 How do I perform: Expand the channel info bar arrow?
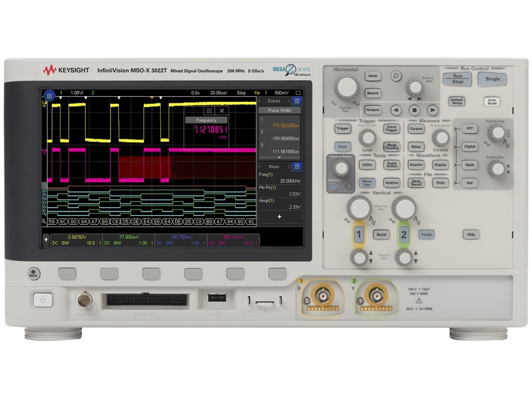pyautogui.click(x=46, y=240)
